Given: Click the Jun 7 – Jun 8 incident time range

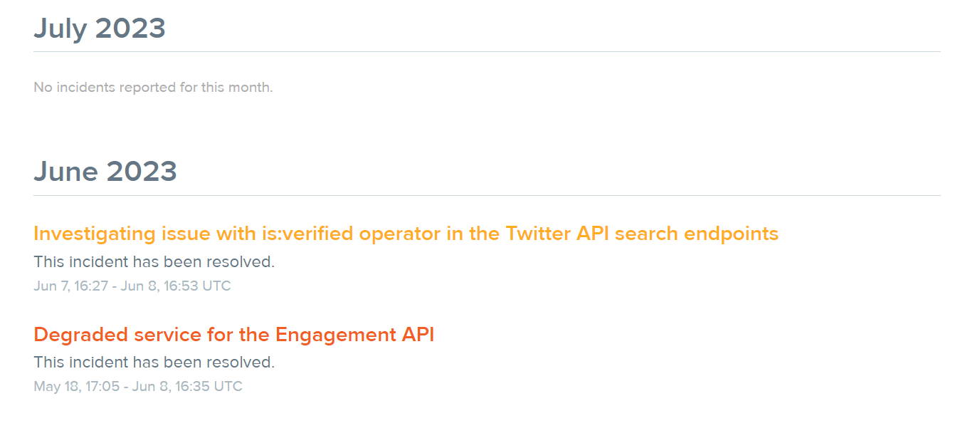Looking at the screenshot, I should coord(132,286).
